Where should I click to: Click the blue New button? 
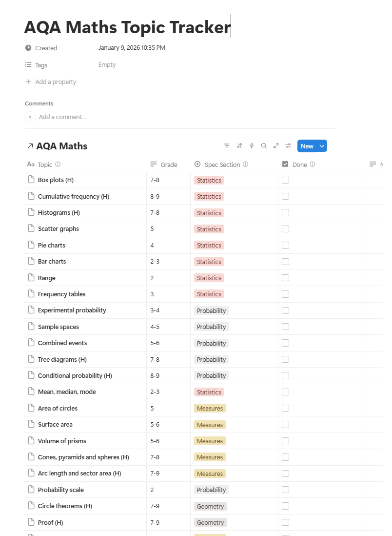307,146
